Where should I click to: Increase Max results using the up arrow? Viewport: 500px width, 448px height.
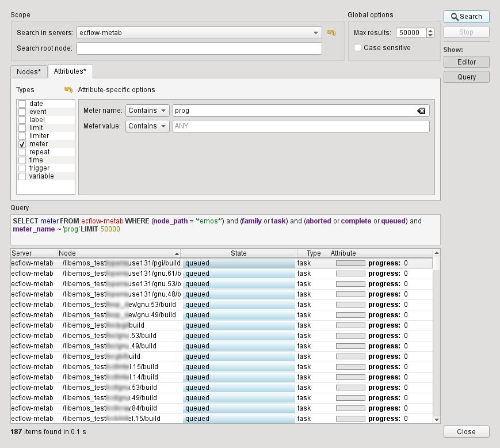(x=430, y=31)
